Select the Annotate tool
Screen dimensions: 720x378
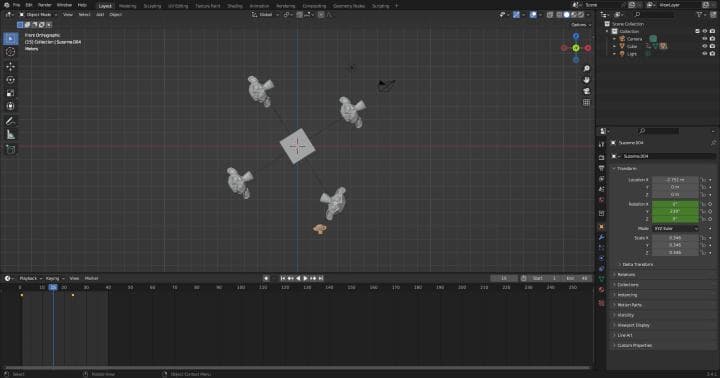tap(11, 121)
